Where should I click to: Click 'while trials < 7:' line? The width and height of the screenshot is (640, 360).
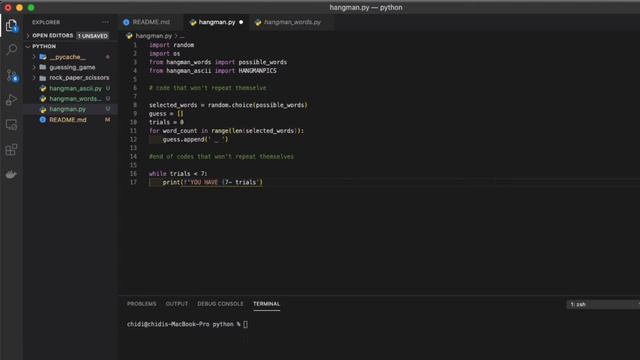click(178, 173)
